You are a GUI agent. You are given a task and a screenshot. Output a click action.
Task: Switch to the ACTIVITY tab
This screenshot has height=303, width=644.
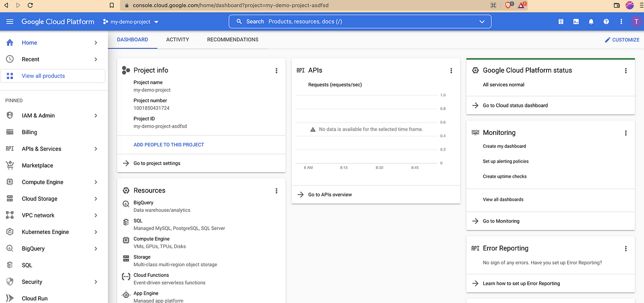coord(178,40)
